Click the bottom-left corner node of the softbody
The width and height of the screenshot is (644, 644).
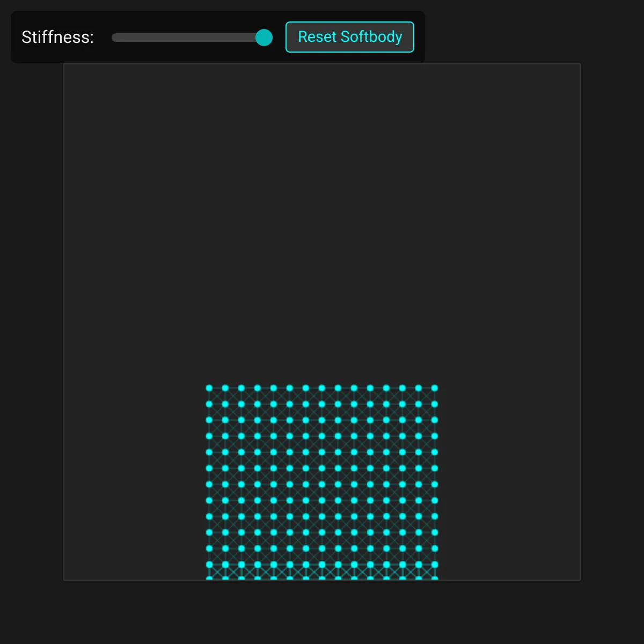click(x=209, y=578)
